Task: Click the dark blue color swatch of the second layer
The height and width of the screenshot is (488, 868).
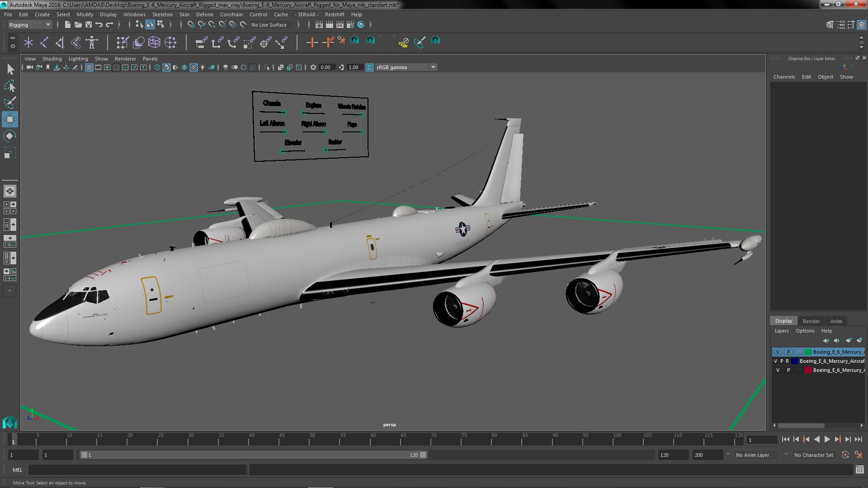Action: click(x=794, y=361)
